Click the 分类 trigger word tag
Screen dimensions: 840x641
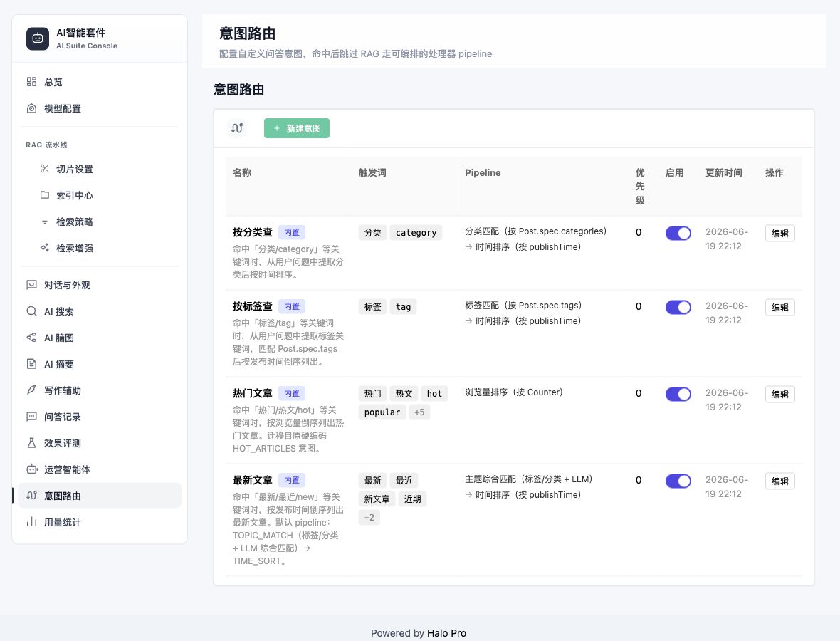pos(372,233)
